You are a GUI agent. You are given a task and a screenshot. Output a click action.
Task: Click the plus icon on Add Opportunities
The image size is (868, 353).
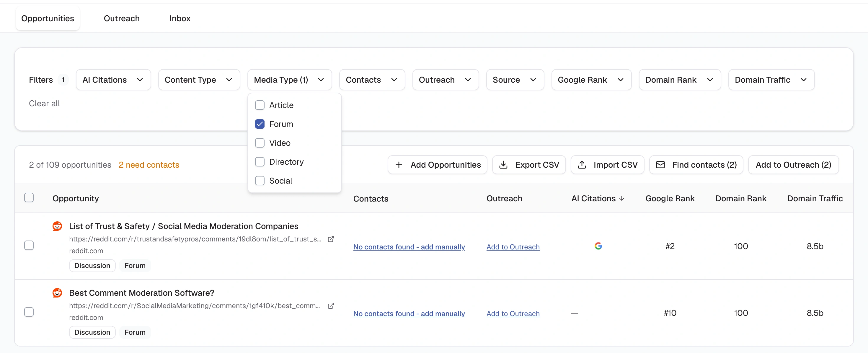coord(399,165)
